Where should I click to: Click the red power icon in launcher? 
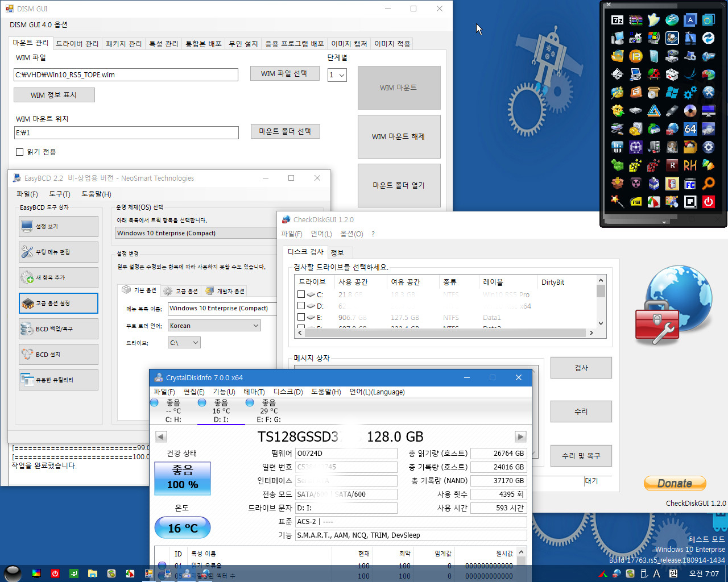708,201
